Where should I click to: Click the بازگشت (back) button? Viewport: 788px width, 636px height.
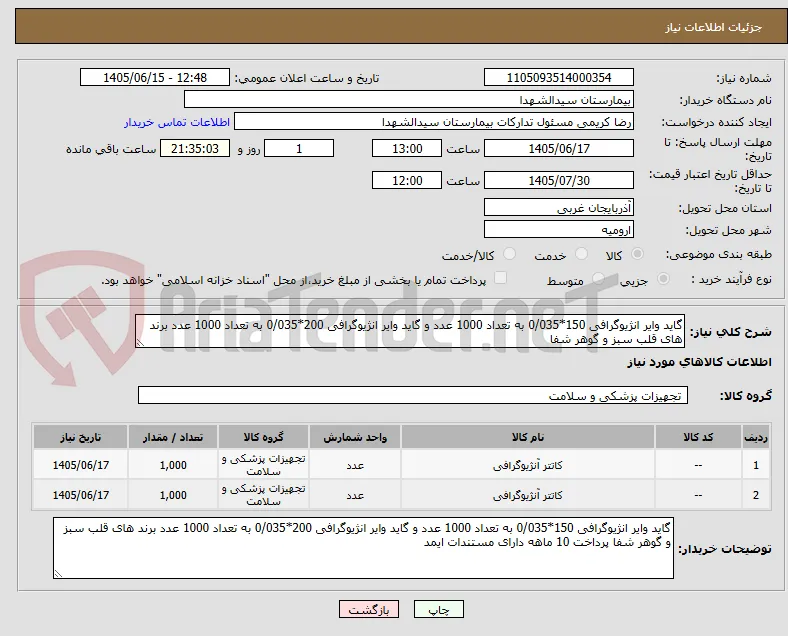pos(368,609)
